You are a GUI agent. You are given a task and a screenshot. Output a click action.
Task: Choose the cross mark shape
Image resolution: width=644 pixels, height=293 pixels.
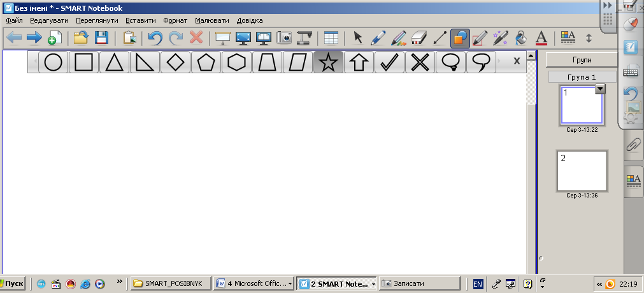420,62
